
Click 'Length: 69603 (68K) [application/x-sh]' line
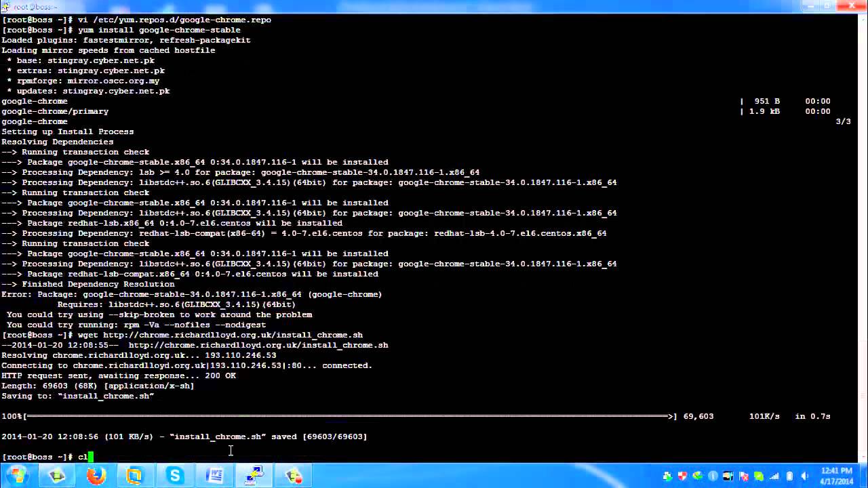pyautogui.click(x=98, y=386)
